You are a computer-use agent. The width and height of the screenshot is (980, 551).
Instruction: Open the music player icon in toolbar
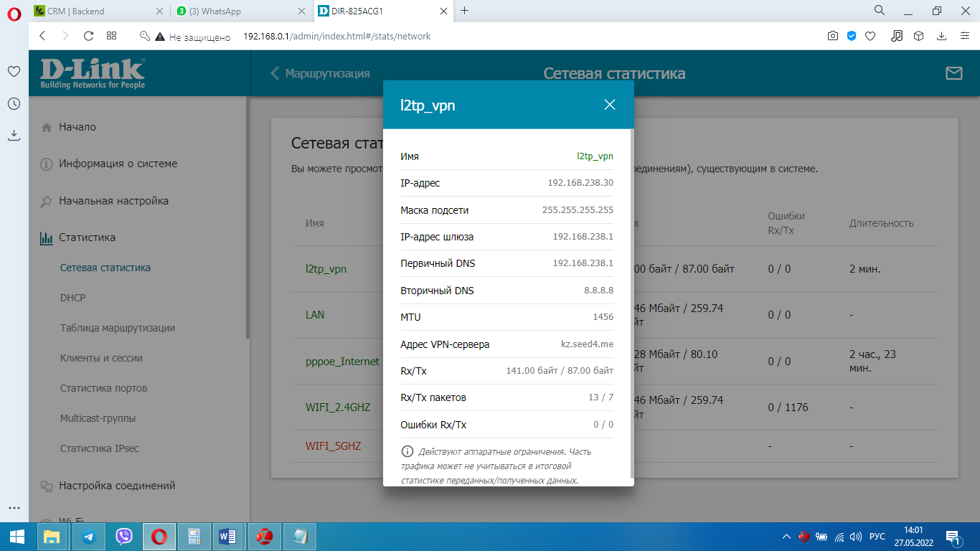click(x=897, y=36)
